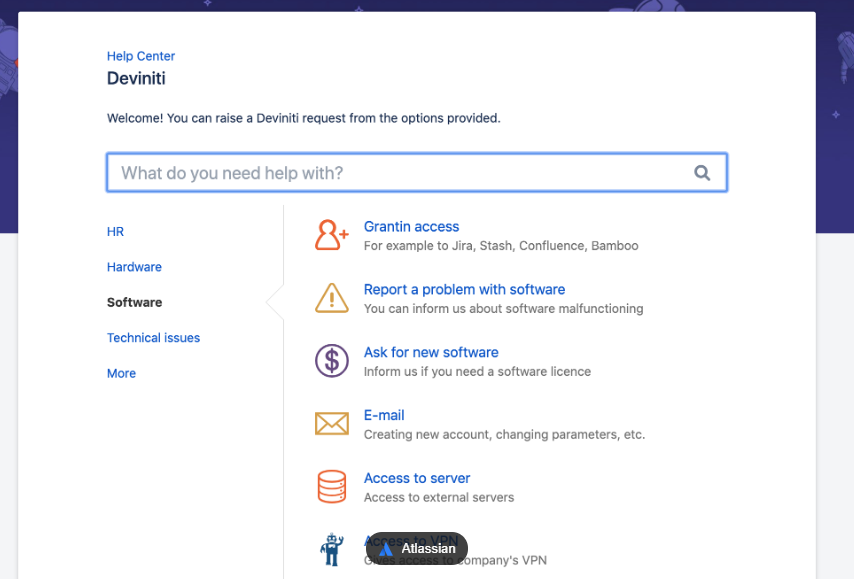This screenshot has width=854, height=579.
Task: Click the 'Welcome! You can raise a Deviniti request' text
Action: click(303, 118)
